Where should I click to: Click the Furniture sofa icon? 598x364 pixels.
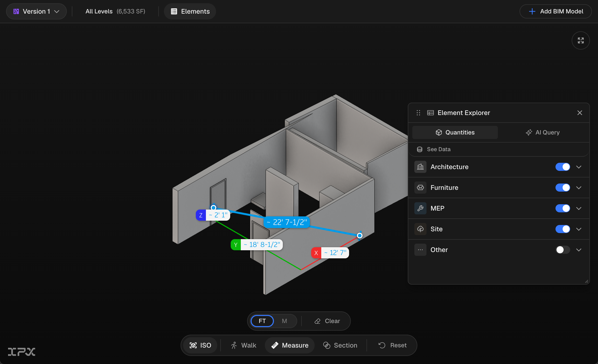click(x=420, y=188)
